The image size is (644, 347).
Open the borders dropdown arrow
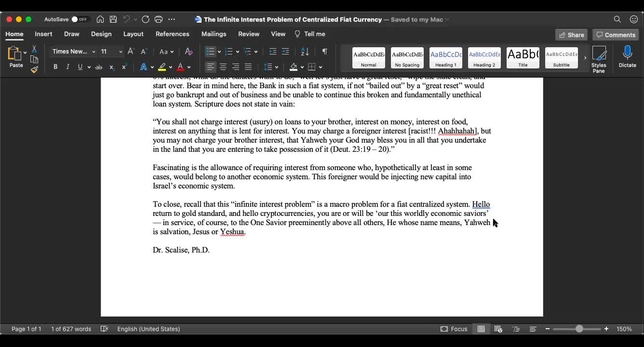coord(321,67)
